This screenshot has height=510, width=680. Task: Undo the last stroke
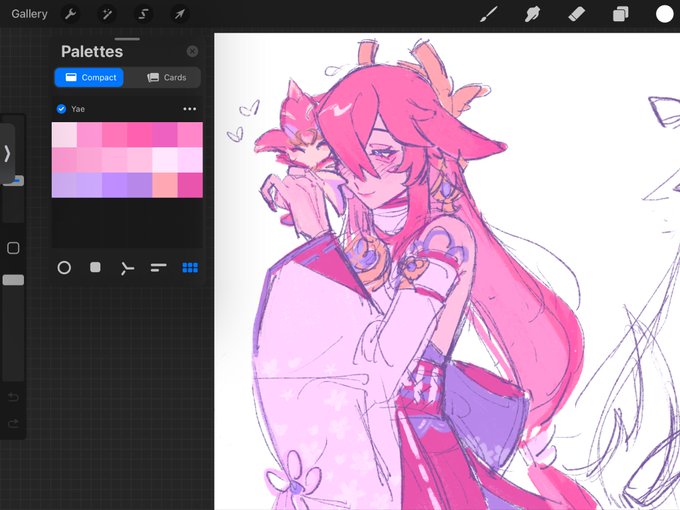(13, 397)
